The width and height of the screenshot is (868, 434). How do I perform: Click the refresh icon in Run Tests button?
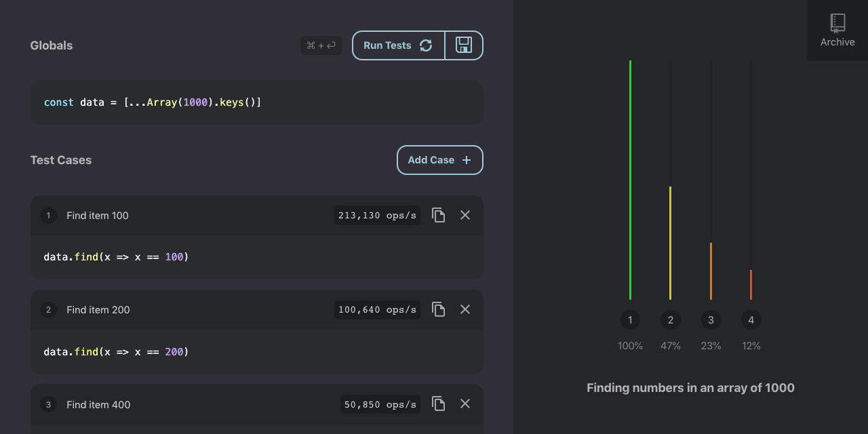tap(427, 45)
